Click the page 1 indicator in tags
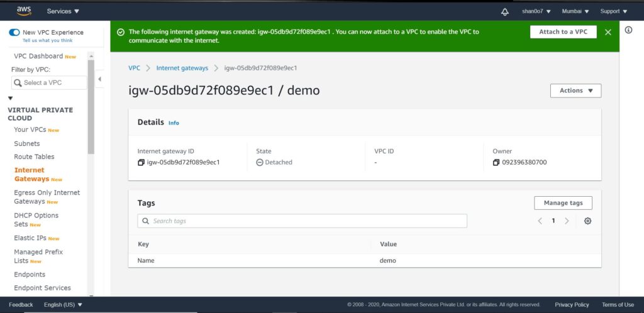 point(553,221)
